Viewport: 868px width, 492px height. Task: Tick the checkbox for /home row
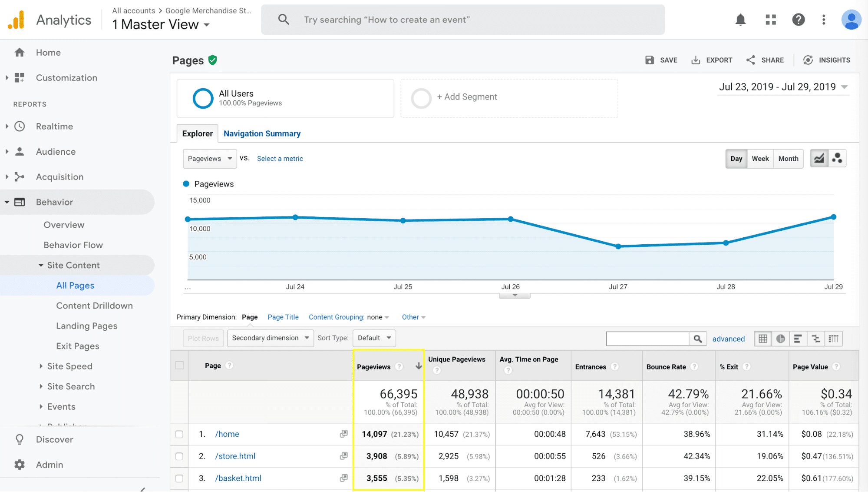click(x=179, y=434)
